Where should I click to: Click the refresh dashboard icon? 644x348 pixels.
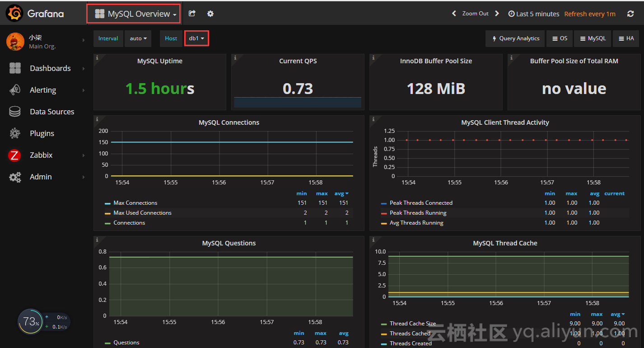tap(630, 14)
